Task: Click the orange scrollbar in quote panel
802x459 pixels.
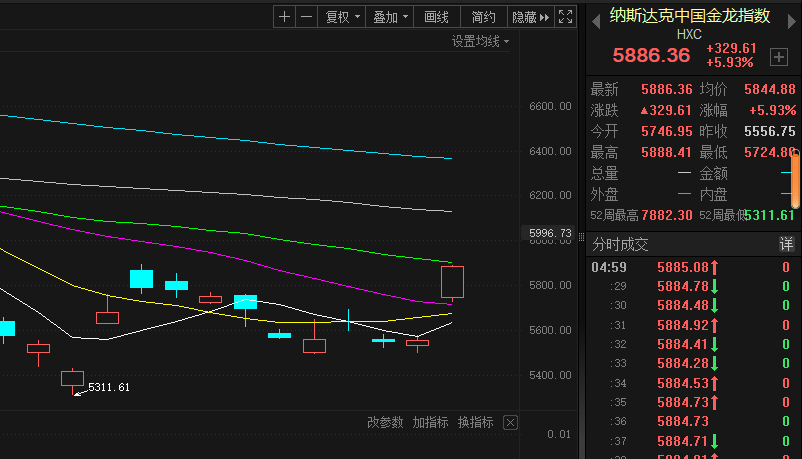Action: [x=795, y=180]
